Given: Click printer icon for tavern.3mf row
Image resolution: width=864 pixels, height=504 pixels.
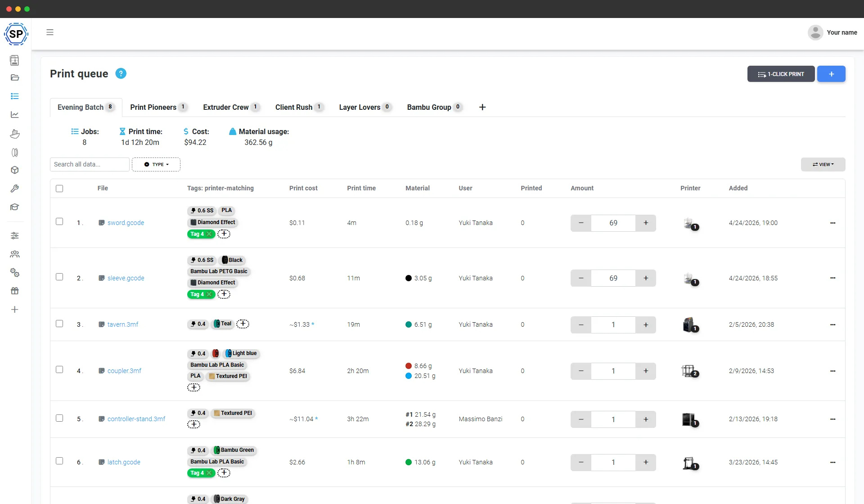Looking at the screenshot, I should [690, 324].
